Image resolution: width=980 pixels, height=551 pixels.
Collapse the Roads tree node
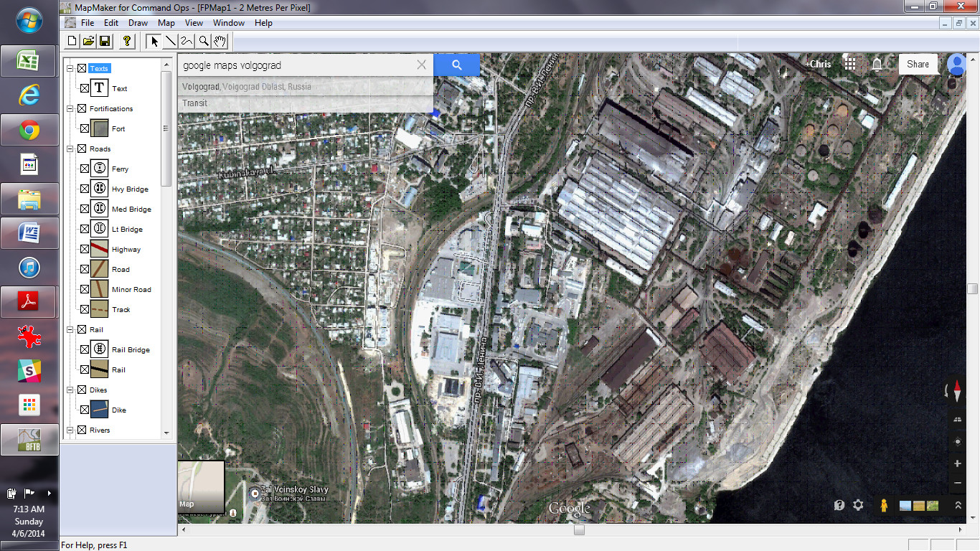[70, 149]
